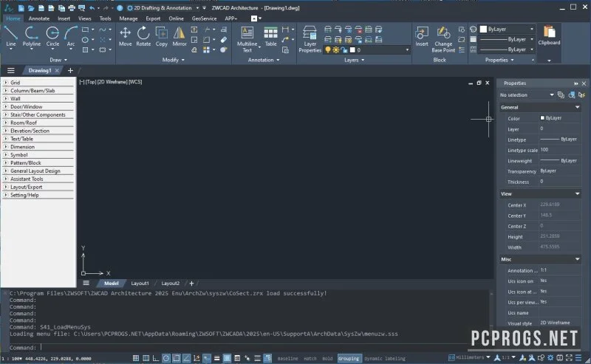Open the drawing tabs hamburger menu
The width and height of the screenshot is (591, 364).
pos(11,70)
